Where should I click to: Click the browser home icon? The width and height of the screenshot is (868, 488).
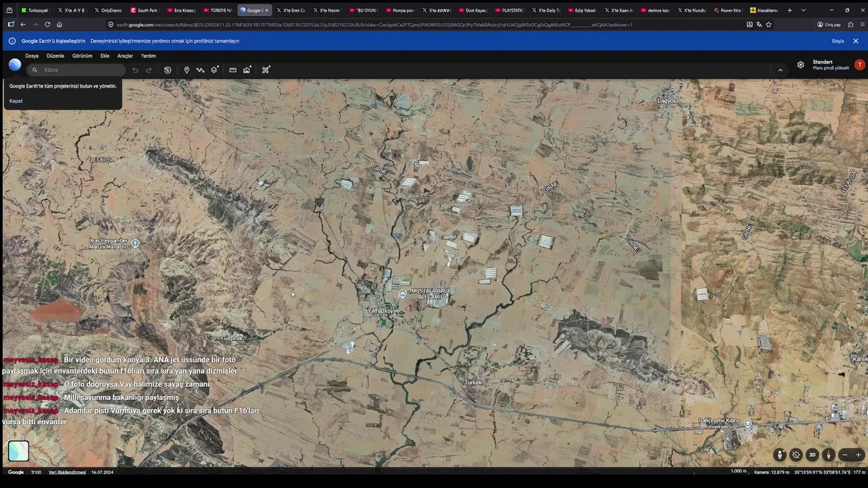point(59,24)
